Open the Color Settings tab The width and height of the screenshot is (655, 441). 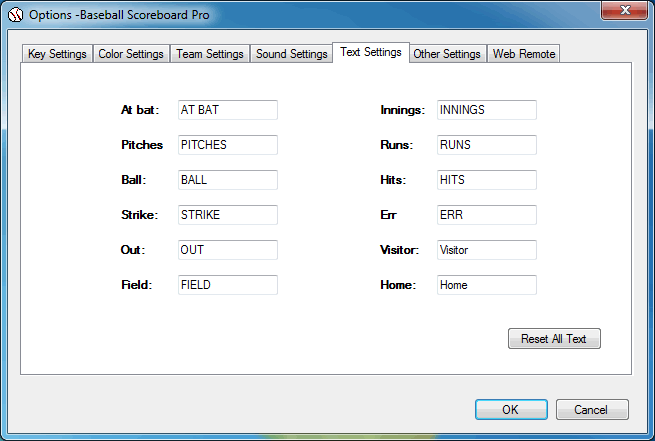[131, 54]
